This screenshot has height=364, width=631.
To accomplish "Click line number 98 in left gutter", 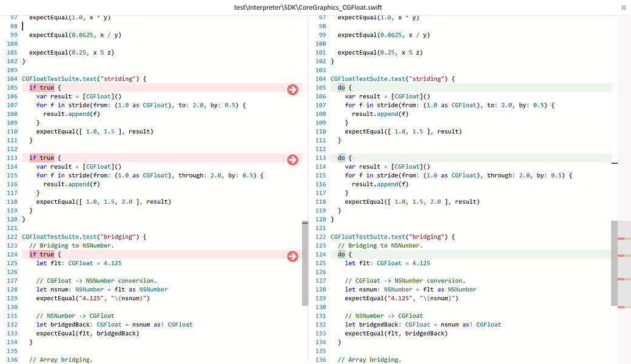I will tap(14, 26).
